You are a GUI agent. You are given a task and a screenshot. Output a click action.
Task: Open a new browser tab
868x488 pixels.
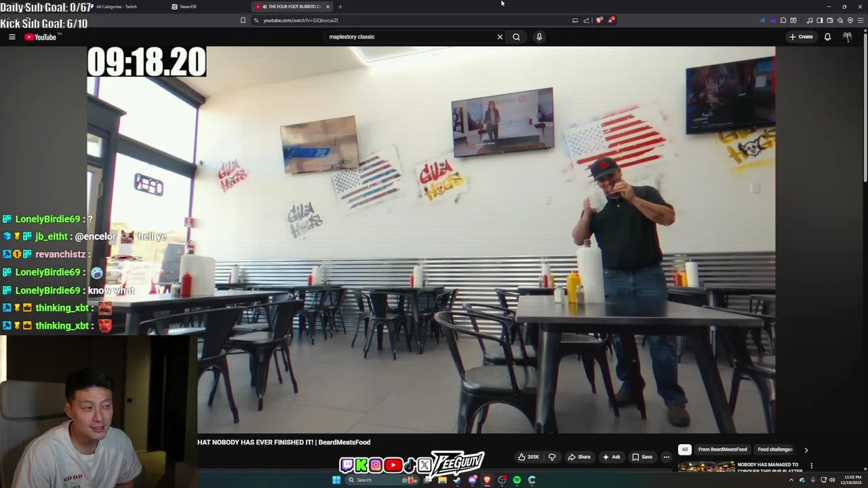pos(340,7)
